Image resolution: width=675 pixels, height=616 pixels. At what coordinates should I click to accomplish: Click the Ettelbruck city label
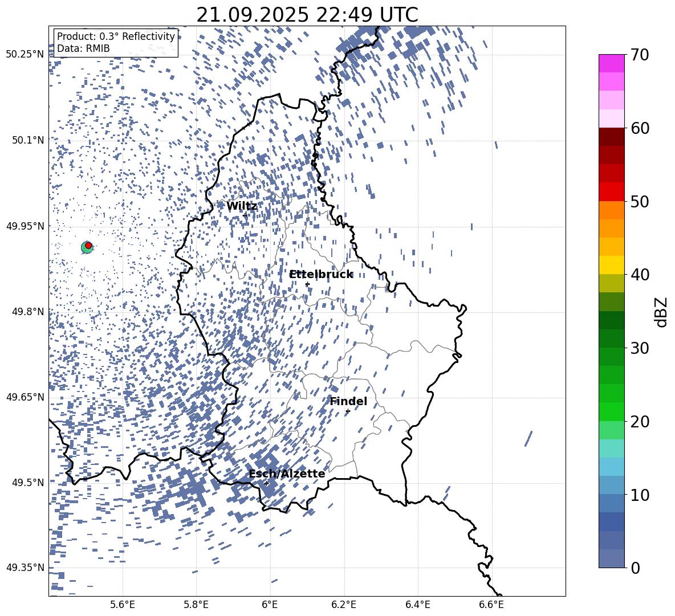click(321, 275)
